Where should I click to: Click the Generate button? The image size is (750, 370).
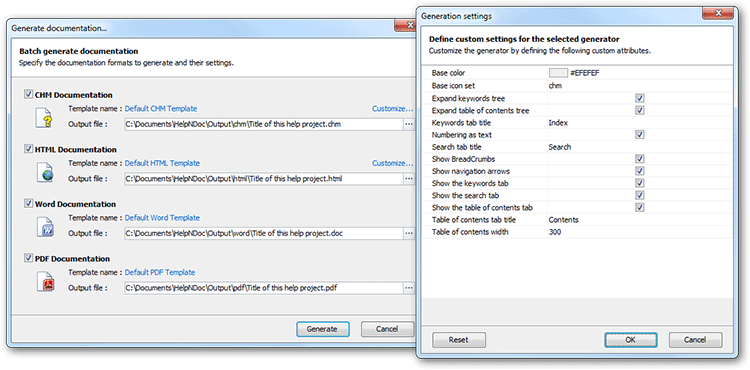(x=322, y=329)
